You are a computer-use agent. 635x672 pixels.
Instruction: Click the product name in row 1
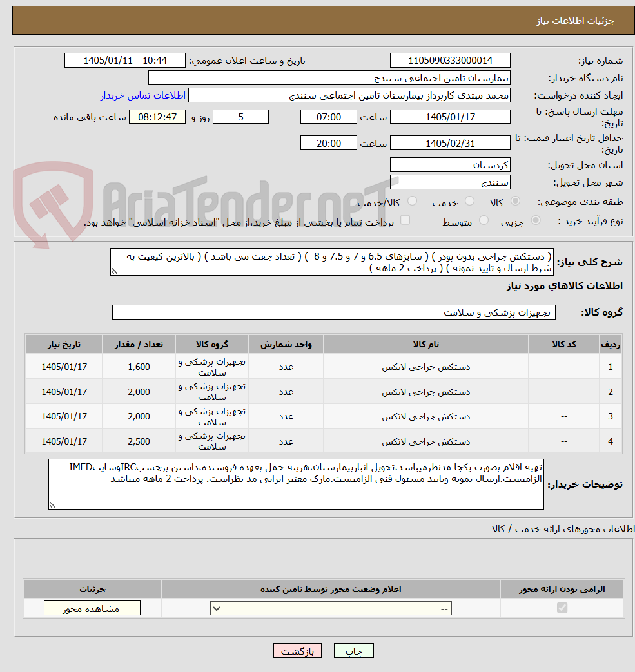pyautogui.click(x=425, y=367)
